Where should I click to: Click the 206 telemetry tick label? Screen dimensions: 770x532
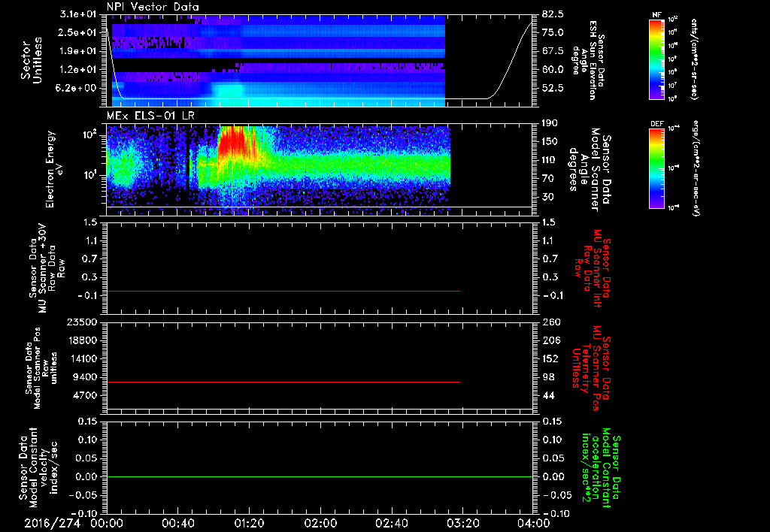(x=551, y=340)
